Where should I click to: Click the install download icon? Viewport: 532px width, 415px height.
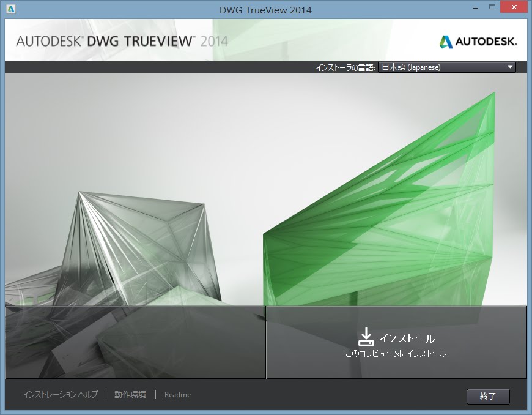tap(366, 337)
